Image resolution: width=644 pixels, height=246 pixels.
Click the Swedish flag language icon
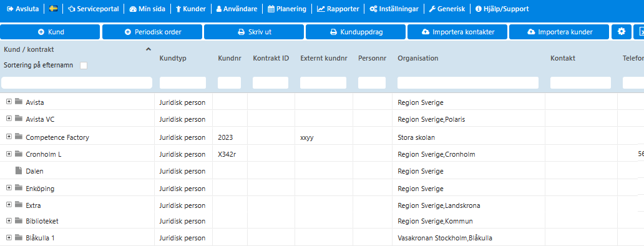point(53,9)
